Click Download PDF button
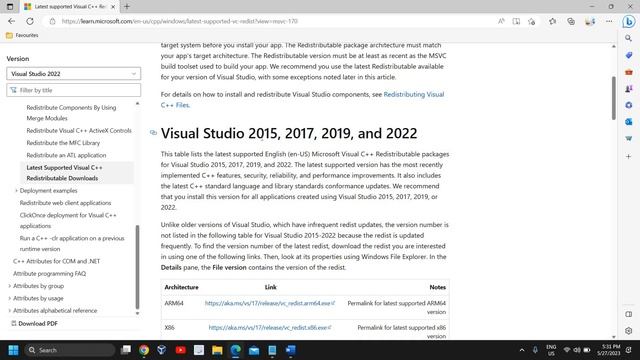640x360 pixels. click(34, 323)
